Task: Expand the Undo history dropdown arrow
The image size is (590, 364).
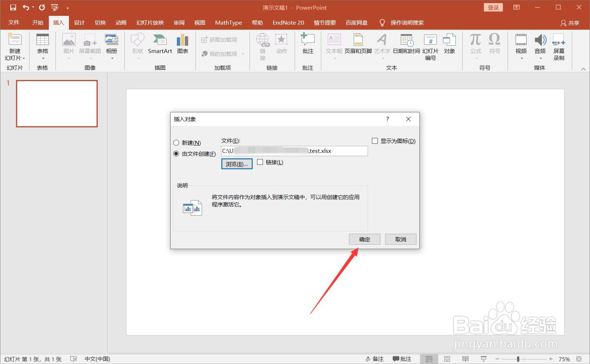Action: pos(33,7)
